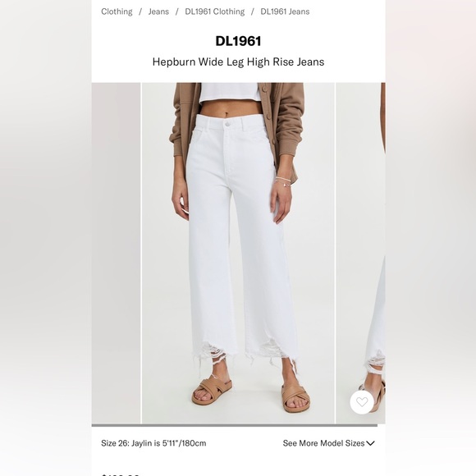The image size is (476, 476).
Task: Click the image carousel scroll bar
Action: pyautogui.click(x=235, y=425)
